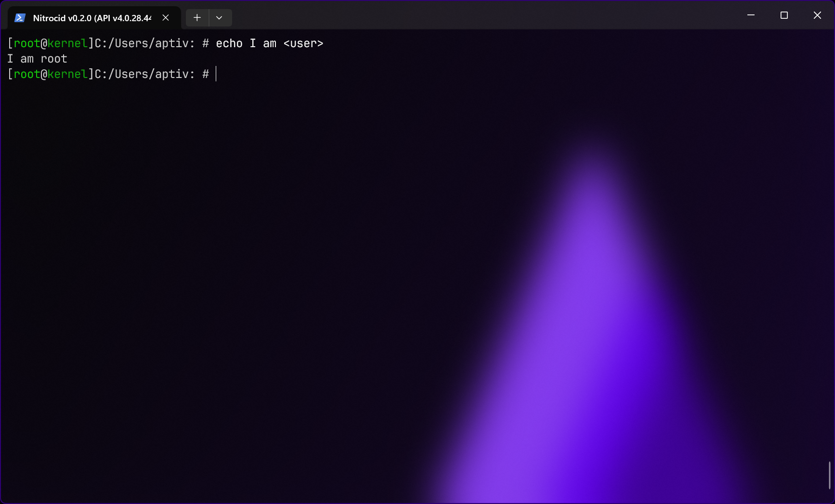Click the "C:/Users/aptiv:" path in last prompt
Image resolution: width=835 pixels, height=504 pixels.
[144, 74]
